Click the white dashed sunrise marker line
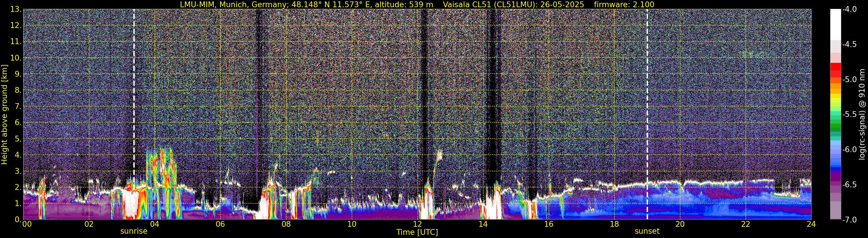Image resolution: width=868 pixels, height=238 pixels. 134,114
